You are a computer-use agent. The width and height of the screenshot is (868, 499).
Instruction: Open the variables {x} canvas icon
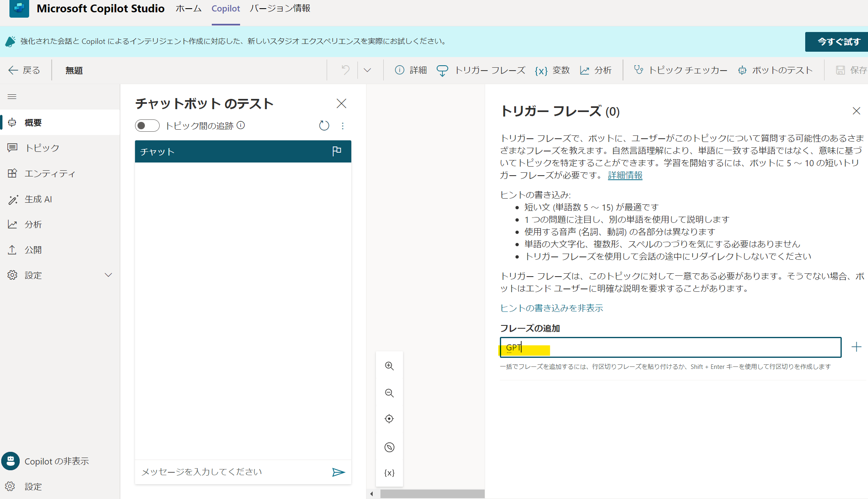[389, 473]
